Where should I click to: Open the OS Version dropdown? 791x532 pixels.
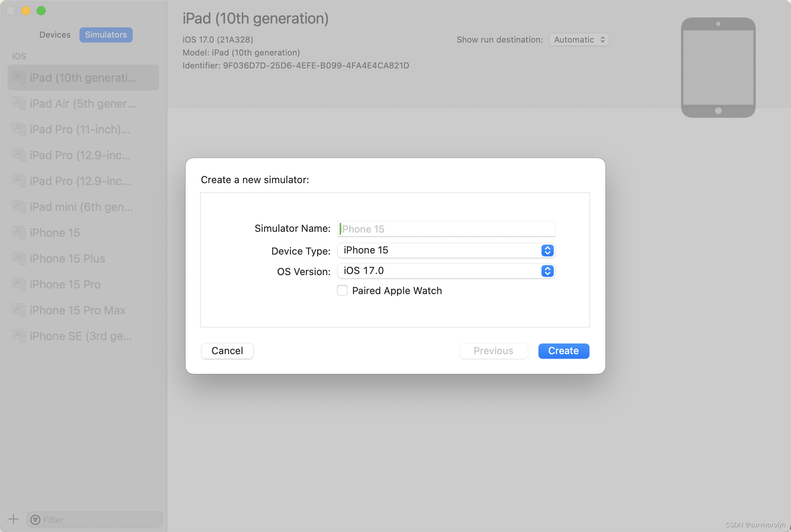446,271
